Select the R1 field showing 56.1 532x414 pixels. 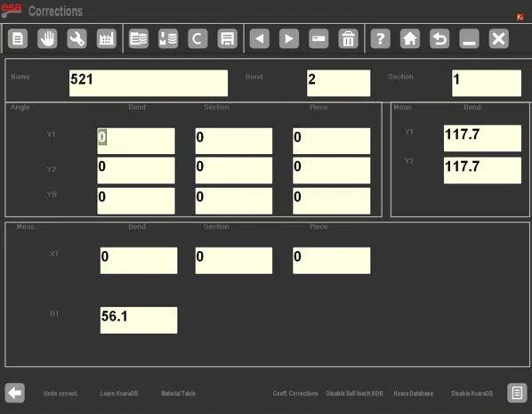tap(139, 321)
